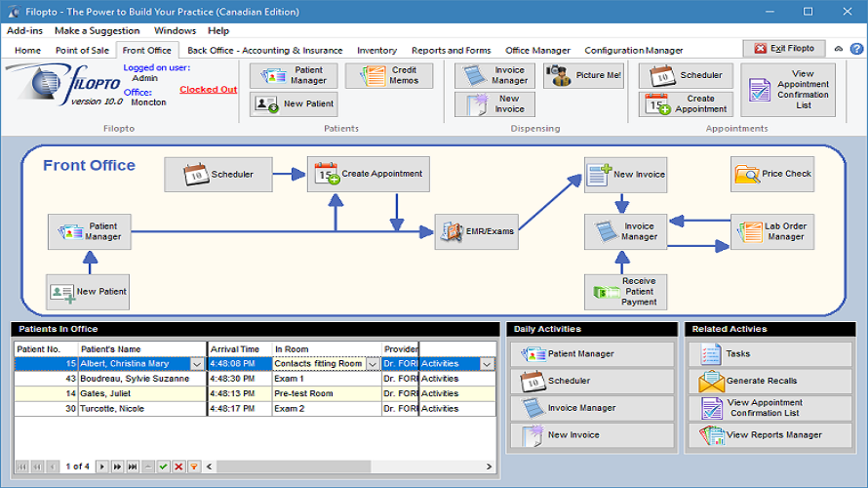
Task: Open Invoice Manager in the flowchart
Action: click(x=625, y=231)
